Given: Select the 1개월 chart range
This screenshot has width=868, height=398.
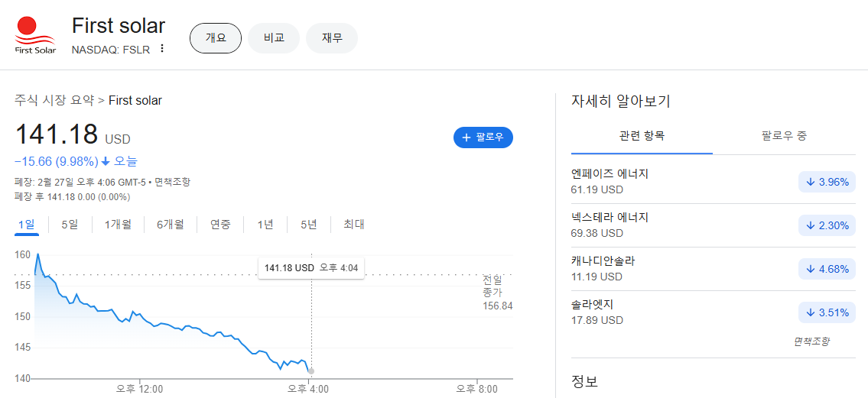Looking at the screenshot, I should click(x=118, y=225).
